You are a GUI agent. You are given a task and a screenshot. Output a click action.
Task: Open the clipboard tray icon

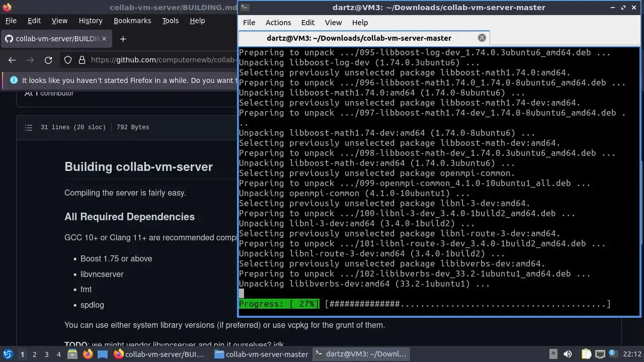pyautogui.click(x=586, y=354)
